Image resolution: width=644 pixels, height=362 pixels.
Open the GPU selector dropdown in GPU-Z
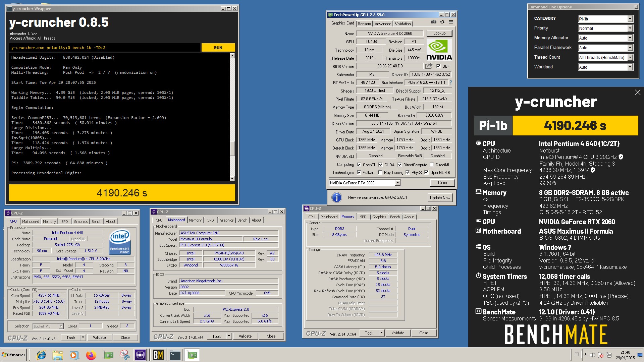click(365, 183)
